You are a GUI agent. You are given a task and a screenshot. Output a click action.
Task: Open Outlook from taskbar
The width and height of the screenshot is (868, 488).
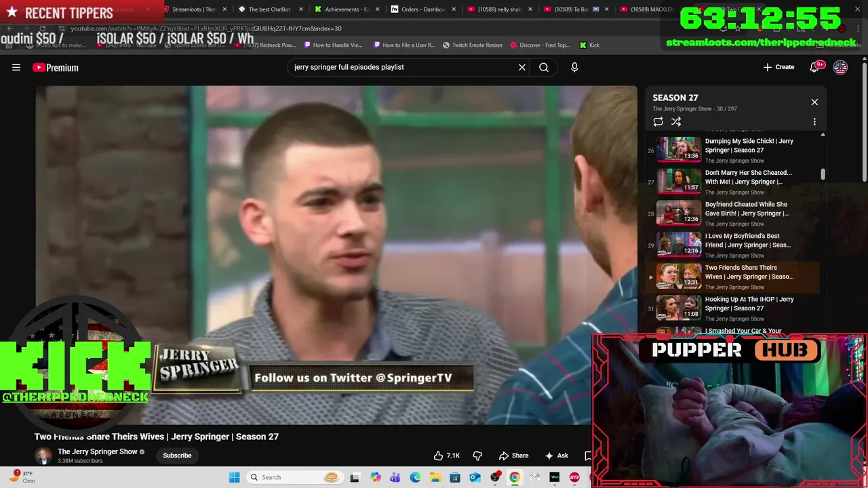(x=475, y=477)
